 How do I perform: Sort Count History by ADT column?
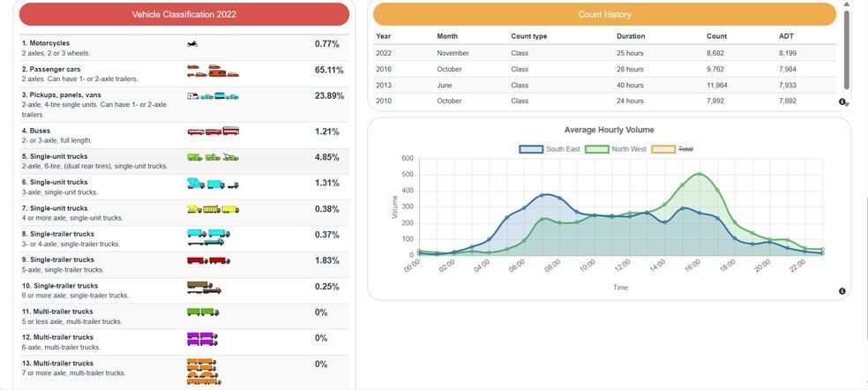tap(786, 36)
